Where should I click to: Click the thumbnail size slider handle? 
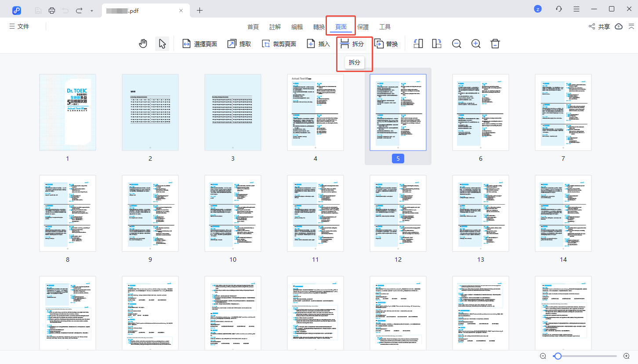[558, 356]
